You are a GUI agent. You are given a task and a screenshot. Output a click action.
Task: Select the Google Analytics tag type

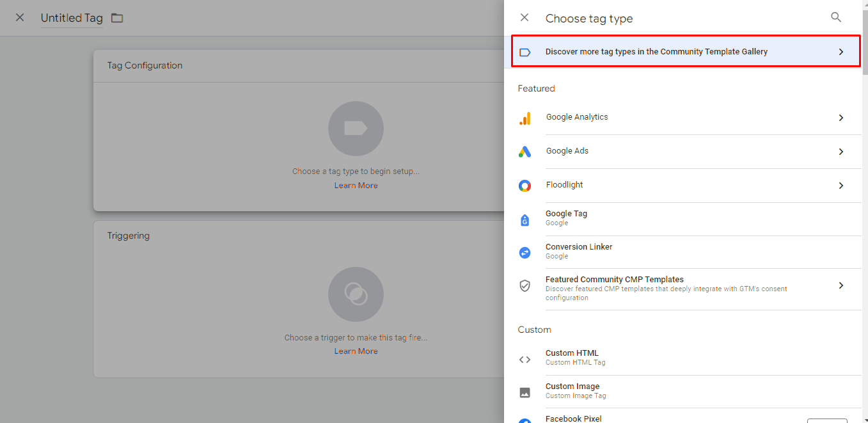tap(690, 118)
